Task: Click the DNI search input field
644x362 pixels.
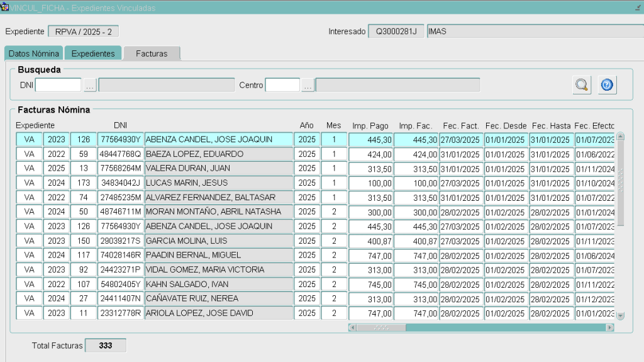Action: [58, 85]
